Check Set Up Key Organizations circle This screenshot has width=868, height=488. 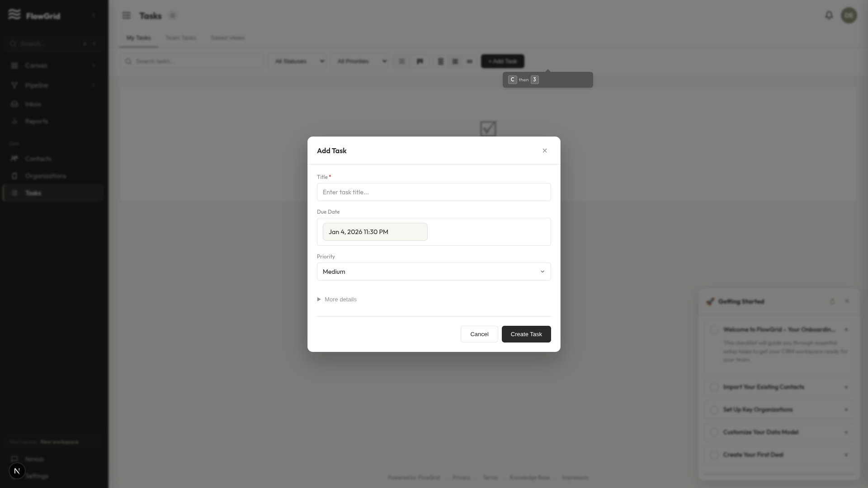pyautogui.click(x=714, y=410)
